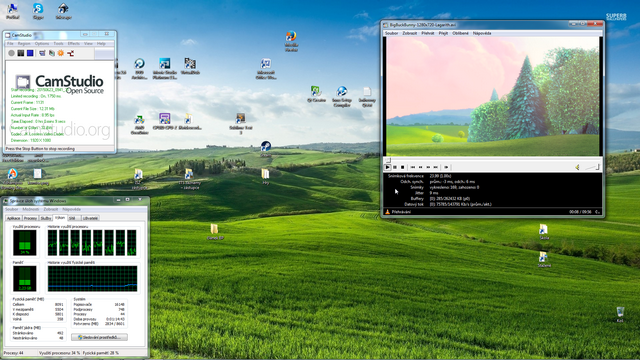
Task: Click the Play button in media player
Action: click(387, 167)
